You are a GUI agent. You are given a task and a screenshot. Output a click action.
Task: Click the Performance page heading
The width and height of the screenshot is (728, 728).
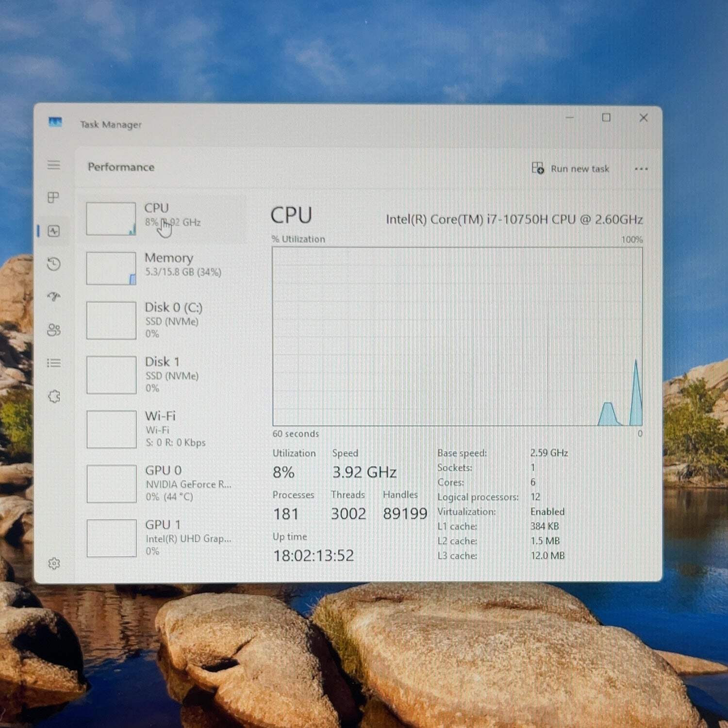pos(121,167)
